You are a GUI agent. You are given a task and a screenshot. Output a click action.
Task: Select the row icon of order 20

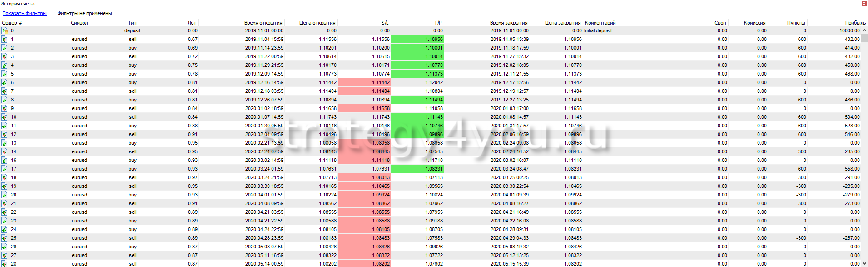point(4,195)
